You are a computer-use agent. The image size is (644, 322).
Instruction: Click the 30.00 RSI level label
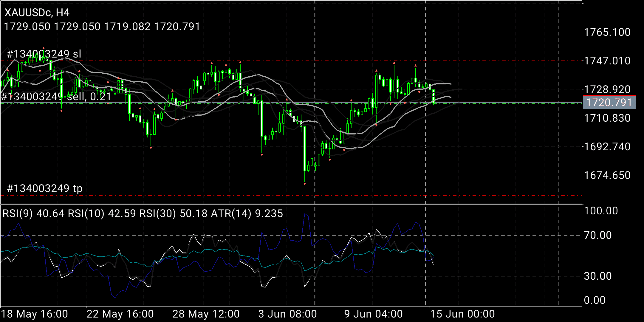click(x=597, y=276)
